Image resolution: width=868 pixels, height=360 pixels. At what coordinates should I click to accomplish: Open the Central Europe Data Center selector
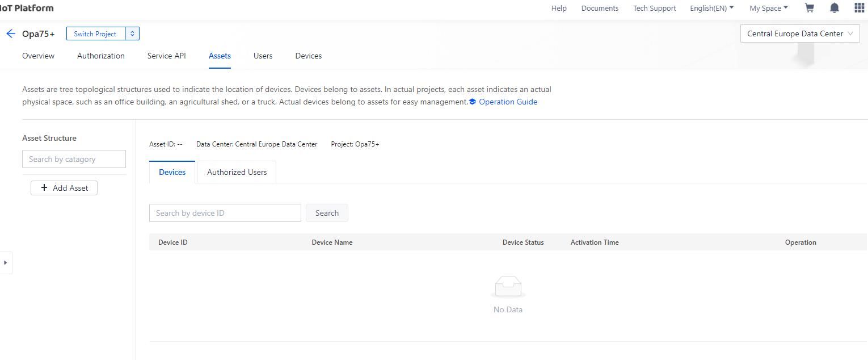[799, 34]
